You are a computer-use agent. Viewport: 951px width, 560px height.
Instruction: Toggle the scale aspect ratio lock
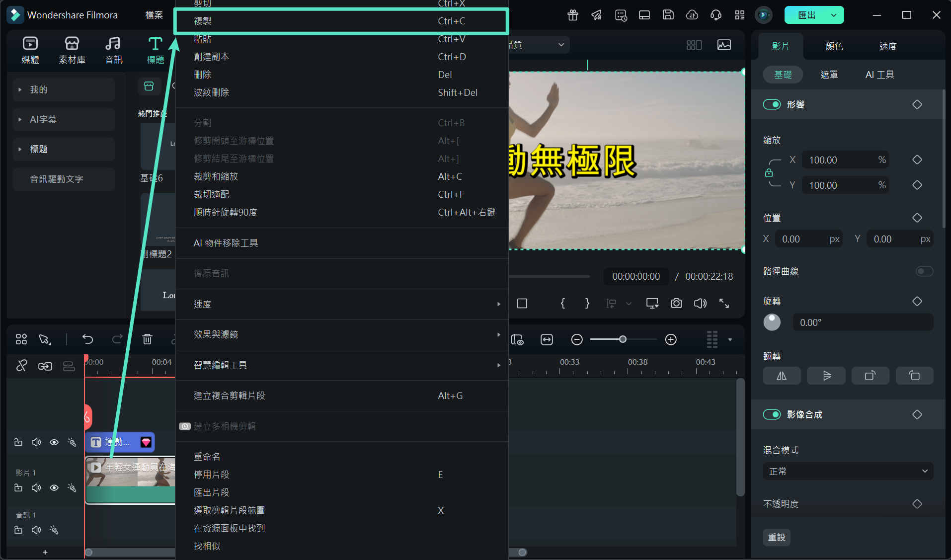(x=769, y=173)
